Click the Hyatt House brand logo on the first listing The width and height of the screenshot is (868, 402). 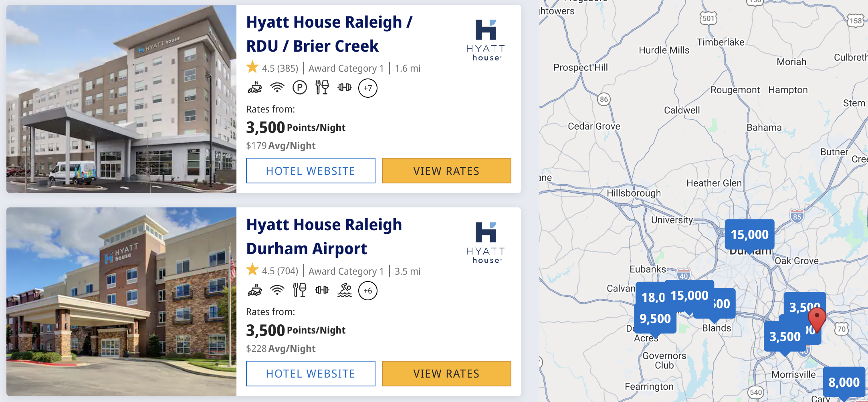[x=486, y=38]
